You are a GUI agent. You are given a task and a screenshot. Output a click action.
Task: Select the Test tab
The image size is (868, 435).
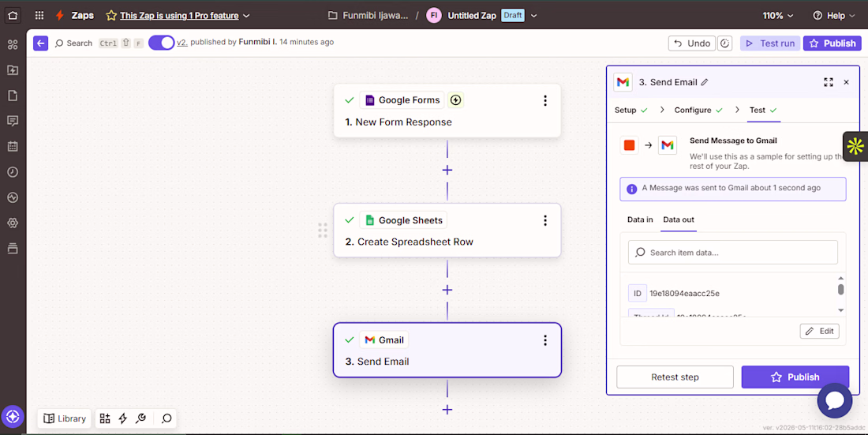[x=763, y=110]
